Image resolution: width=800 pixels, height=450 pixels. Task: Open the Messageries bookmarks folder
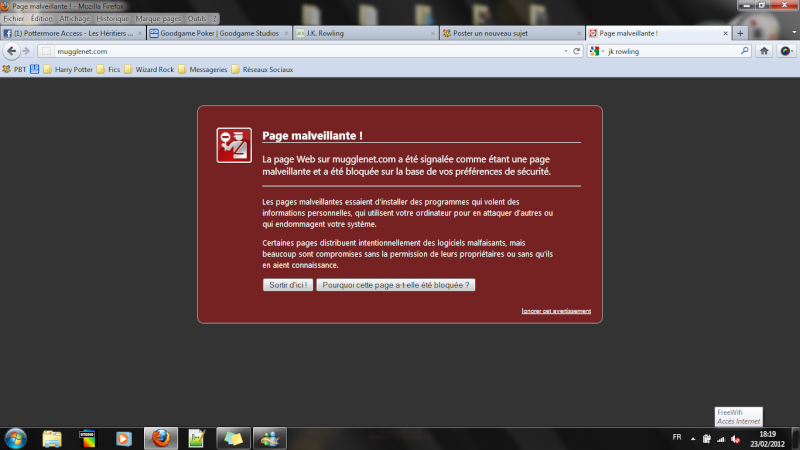coord(203,69)
